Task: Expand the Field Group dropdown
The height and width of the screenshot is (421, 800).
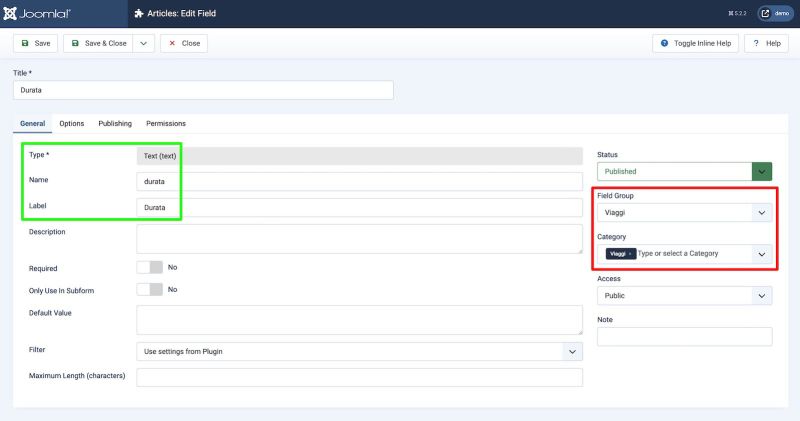Action: pos(684,213)
